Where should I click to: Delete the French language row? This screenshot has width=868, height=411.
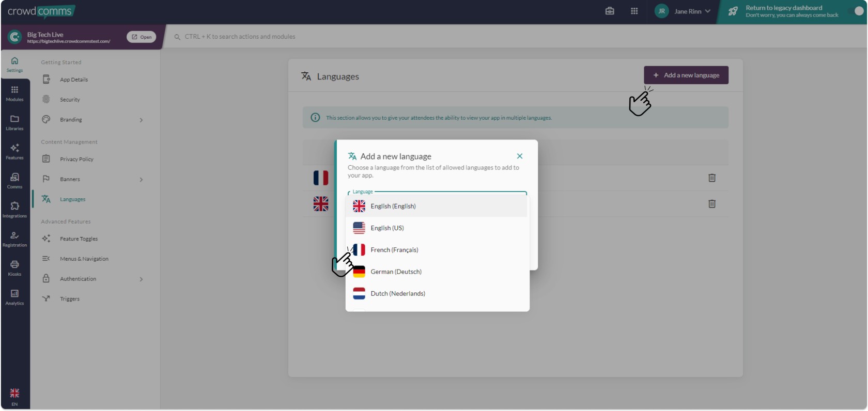[711, 178]
